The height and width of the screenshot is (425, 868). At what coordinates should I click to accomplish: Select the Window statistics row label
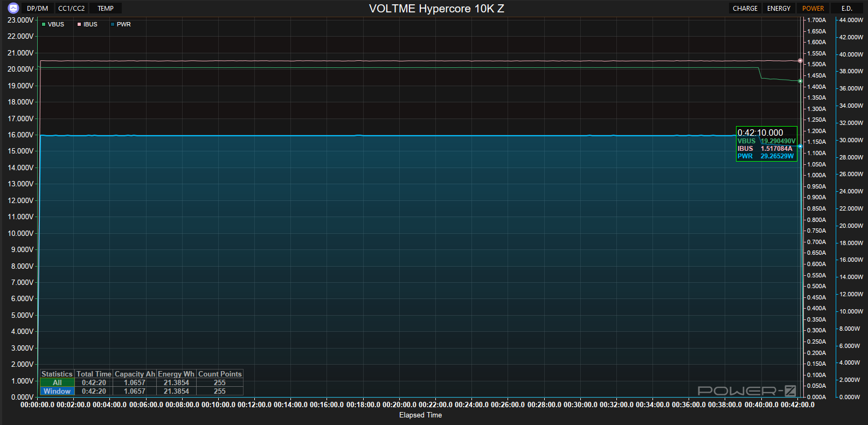pyautogui.click(x=57, y=391)
